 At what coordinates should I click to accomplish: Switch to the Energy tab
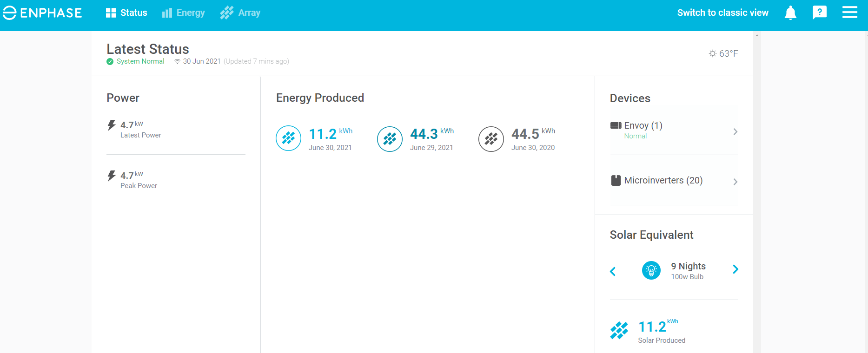click(x=184, y=13)
